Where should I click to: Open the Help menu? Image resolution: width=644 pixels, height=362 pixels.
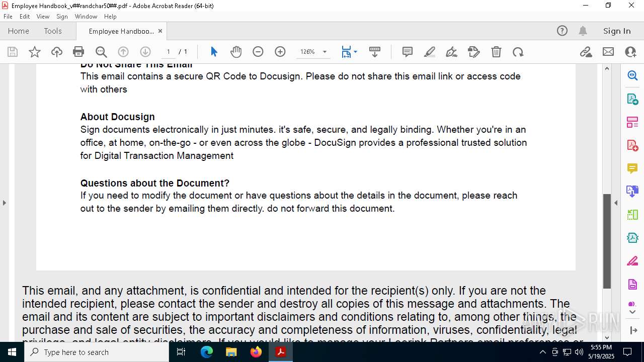[110, 17]
